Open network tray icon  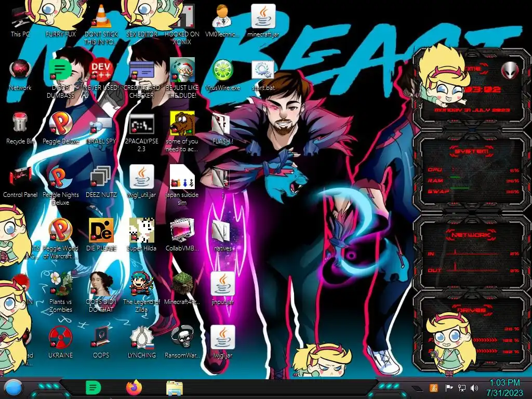tap(462, 388)
